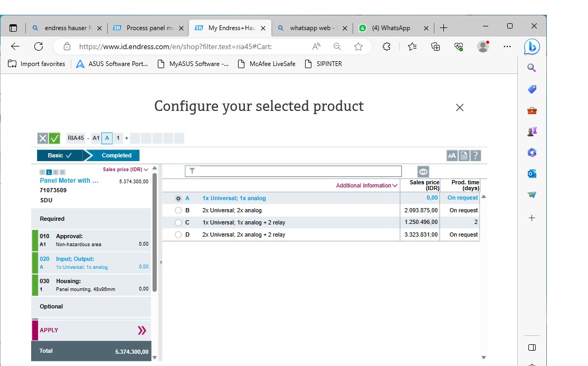Open the MyASUS Software bookmark
The height and width of the screenshot is (366, 588).
click(x=193, y=64)
